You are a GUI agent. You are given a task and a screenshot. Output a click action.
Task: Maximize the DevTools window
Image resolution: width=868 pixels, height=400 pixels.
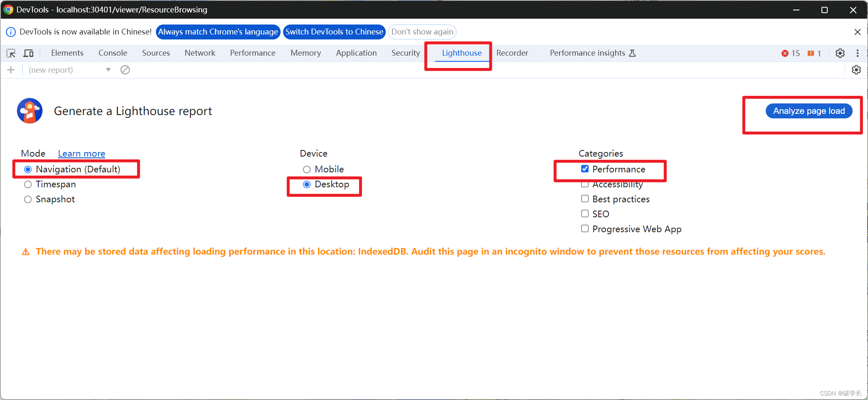(825, 10)
